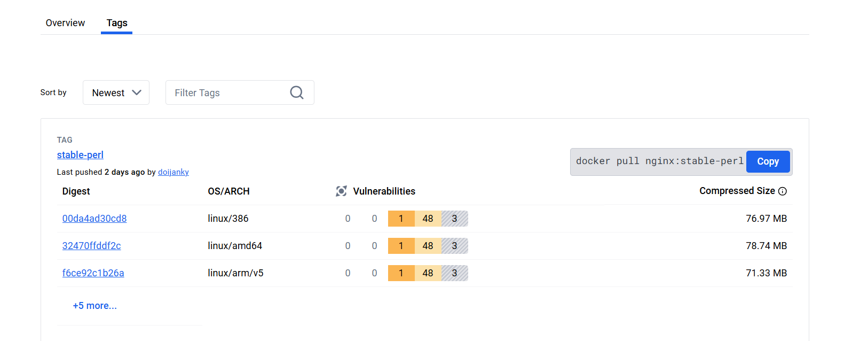Open digest 32470ffddf2c

coord(92,246)
